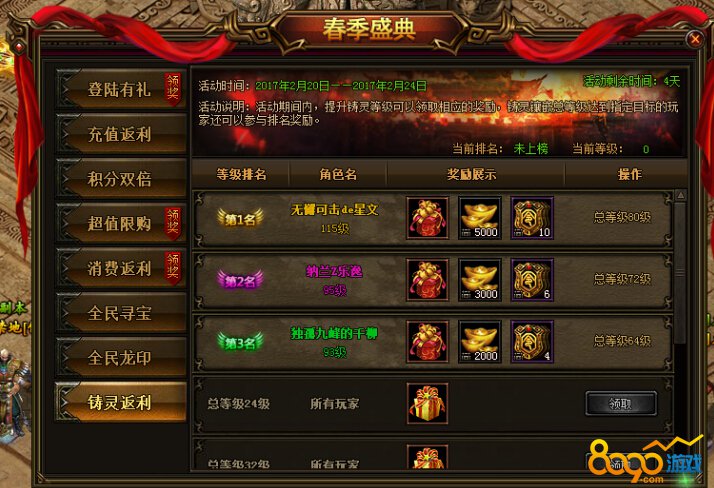Click player name 无懈可击de星文
This screenshot has height=488, width=714.
(x=335, y=209)
